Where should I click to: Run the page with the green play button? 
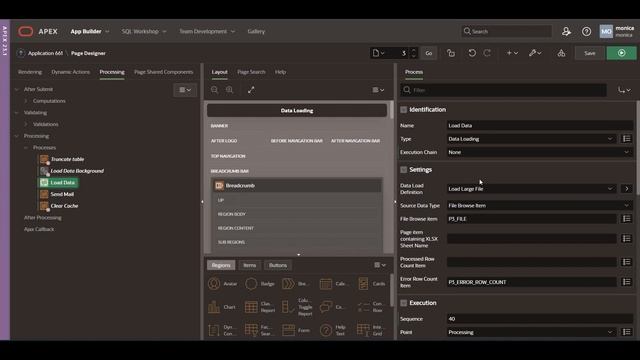621,53
